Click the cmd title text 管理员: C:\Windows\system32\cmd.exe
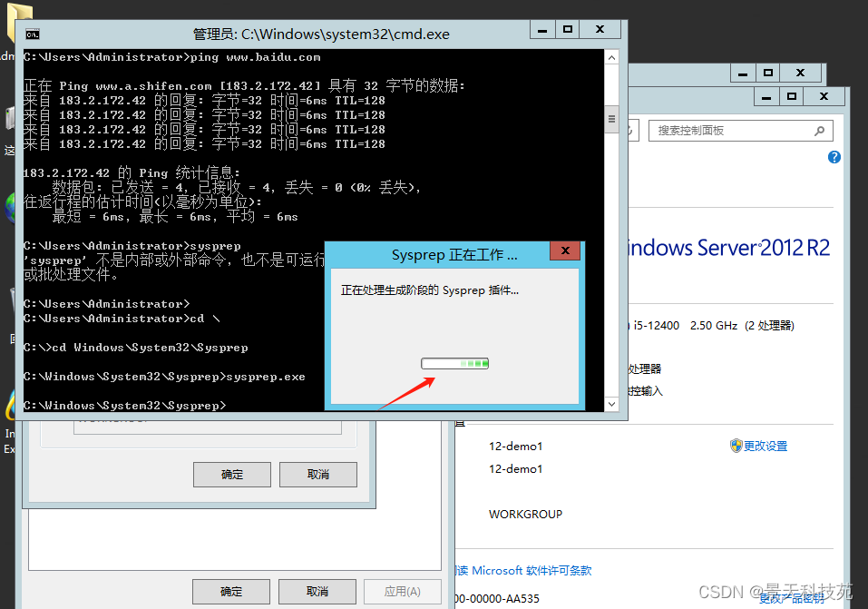This screenshot has width=868, height=609. pyautogui.click(x=321, y=34)
